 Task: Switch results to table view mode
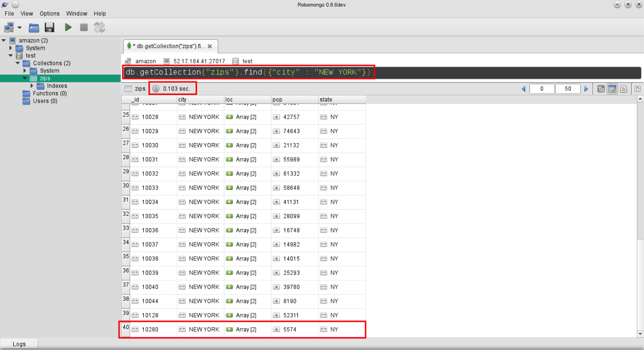pyautogui.click(x=612, y=89)
